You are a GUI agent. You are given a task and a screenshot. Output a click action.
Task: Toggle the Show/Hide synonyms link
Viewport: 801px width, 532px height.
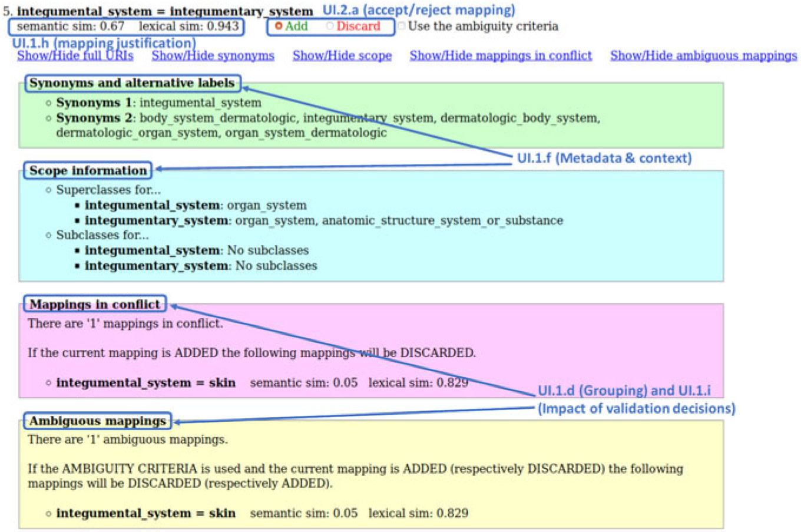click(x=213, y=55)
